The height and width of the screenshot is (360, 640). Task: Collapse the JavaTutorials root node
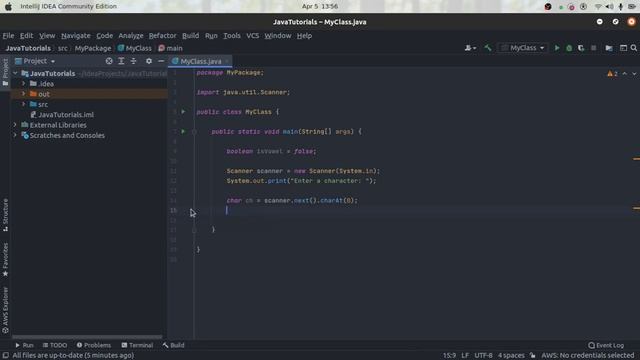coord(16,73)
